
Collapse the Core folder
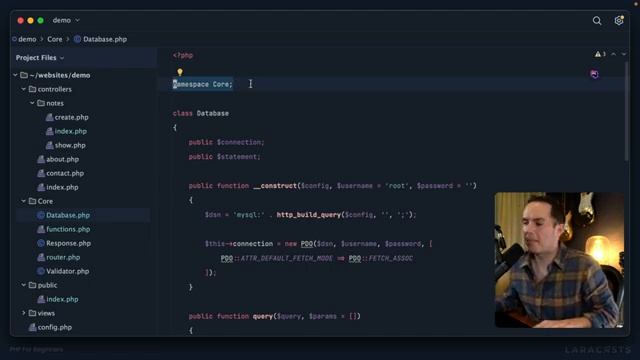pos(24,201)
